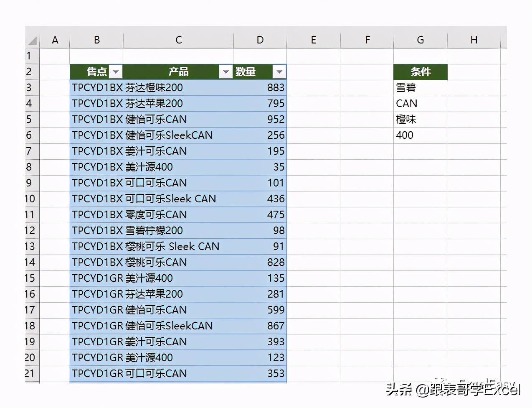This screenshot has height=408, width=532.
Task: Select column H header
Action: pyautogui.click(x=474, y=40)
